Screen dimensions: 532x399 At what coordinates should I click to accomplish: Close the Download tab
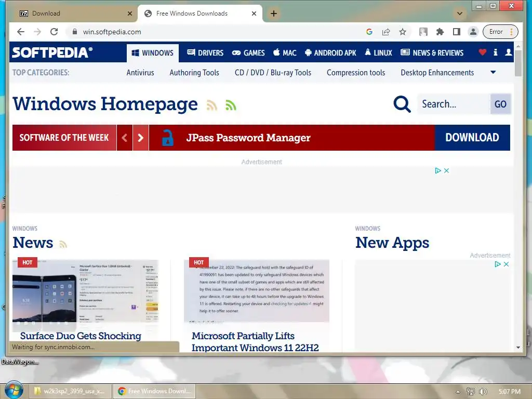point(129,14)
